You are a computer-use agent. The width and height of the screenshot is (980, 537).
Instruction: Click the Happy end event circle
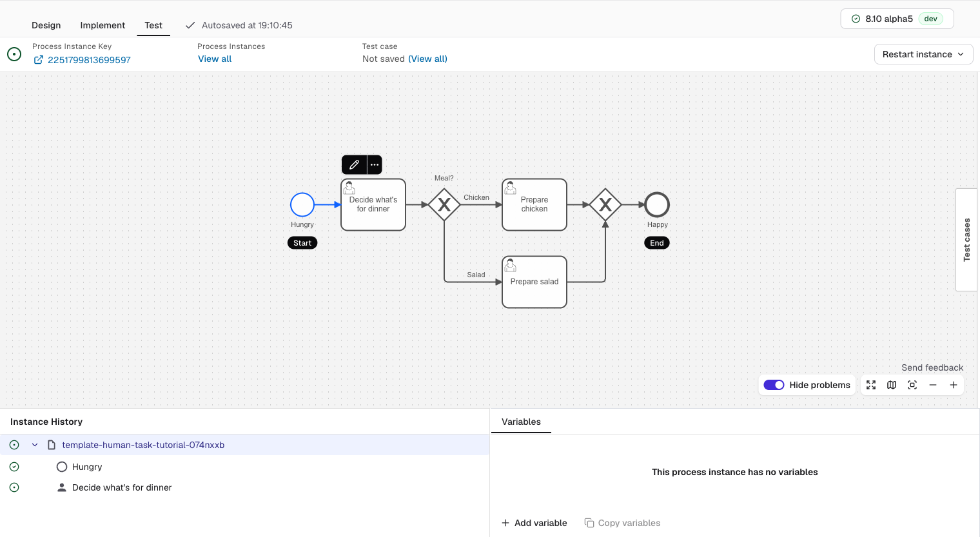(657, 205)
